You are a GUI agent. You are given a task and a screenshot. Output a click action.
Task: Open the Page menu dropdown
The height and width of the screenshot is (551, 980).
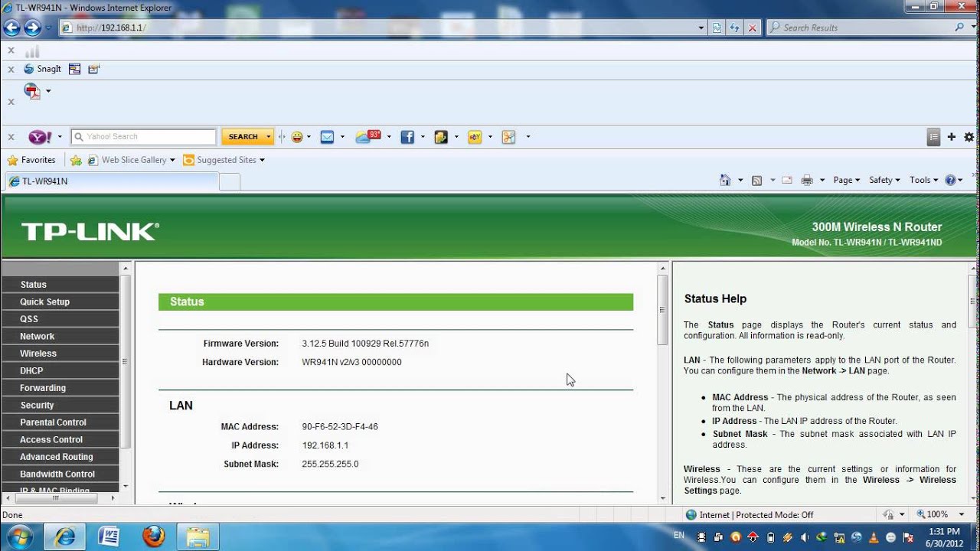(x=846, y=180)
